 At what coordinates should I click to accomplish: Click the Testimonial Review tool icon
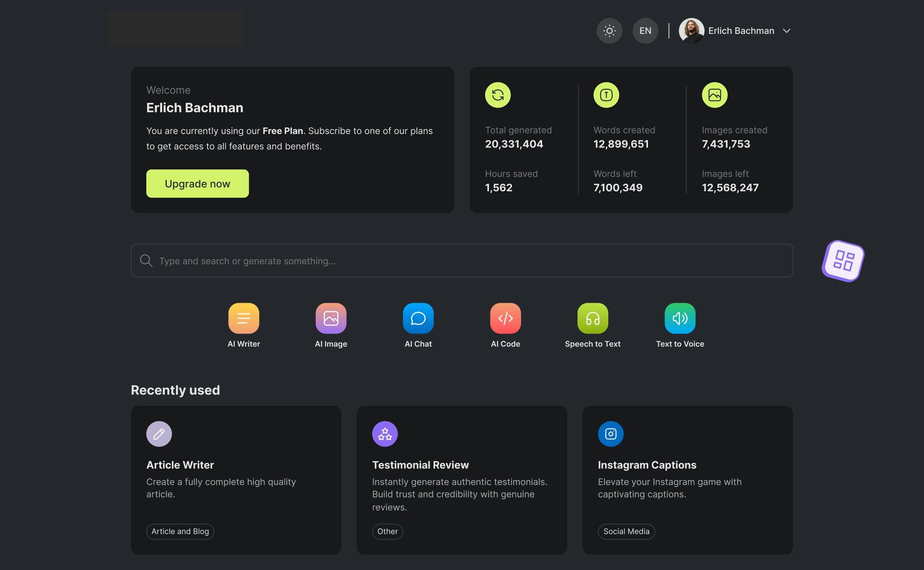384,433
